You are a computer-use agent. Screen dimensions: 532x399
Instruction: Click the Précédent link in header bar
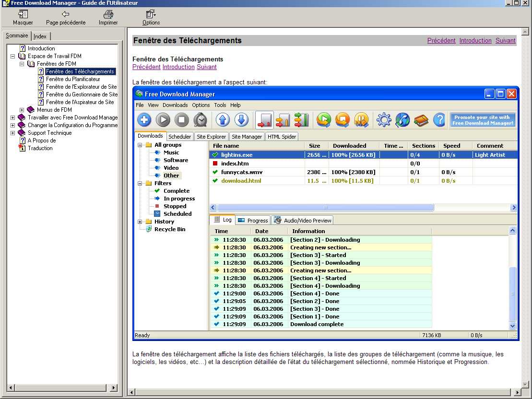pyautogui.click(x=441, y=40)
